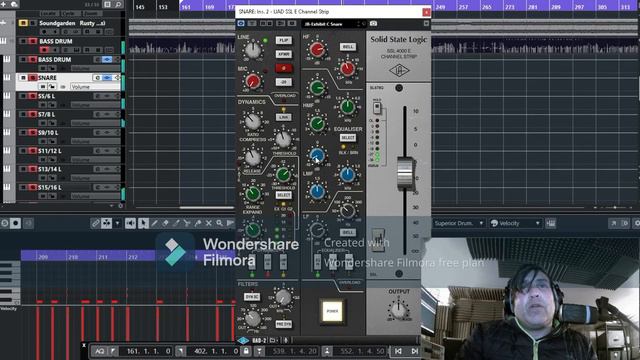The width and height of the screenshot is (640, 360).
Task: Click the compressor RATIO knob
Action: tap(253, 121)
